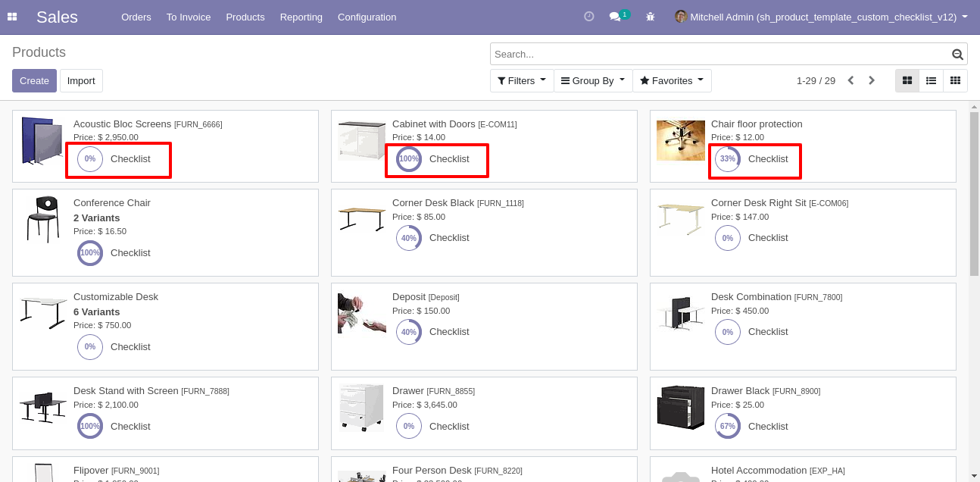Click Price $ 3,645.00 on Drawer card
The image size is (980, 482).
[425, 405]
